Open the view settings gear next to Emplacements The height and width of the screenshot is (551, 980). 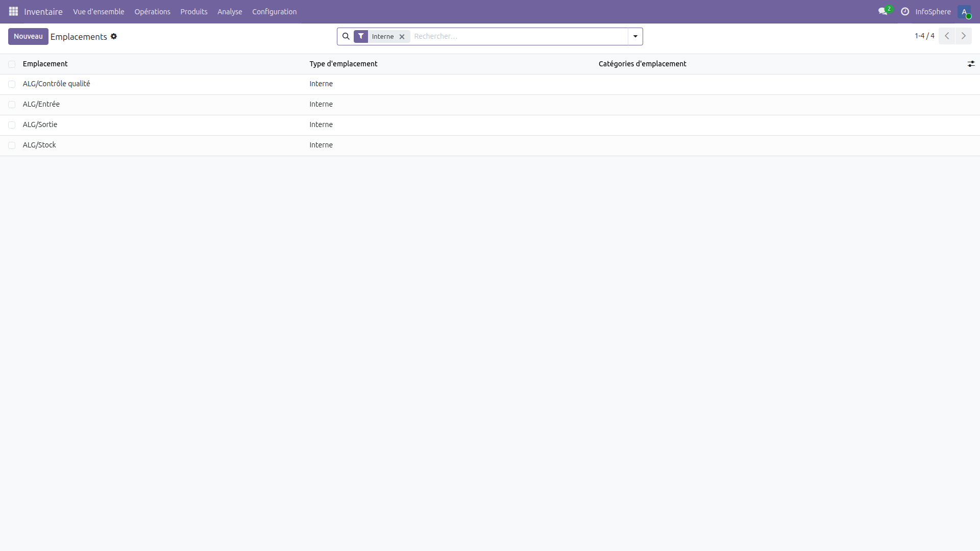pos(114,36)
